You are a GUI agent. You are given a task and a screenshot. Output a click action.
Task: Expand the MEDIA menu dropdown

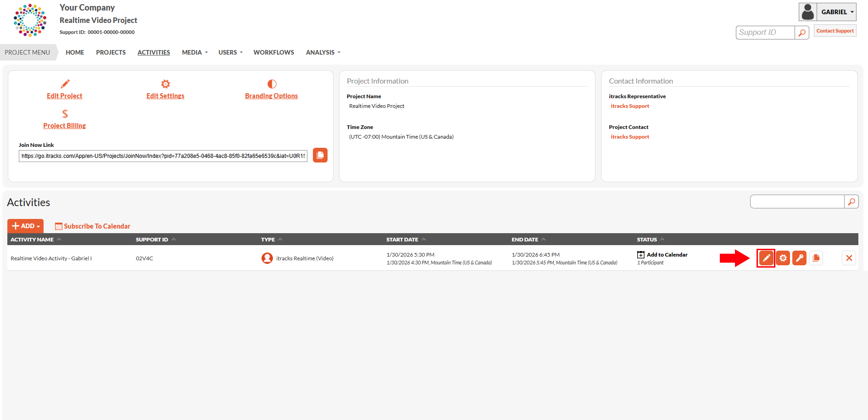[x=195, y=52]
